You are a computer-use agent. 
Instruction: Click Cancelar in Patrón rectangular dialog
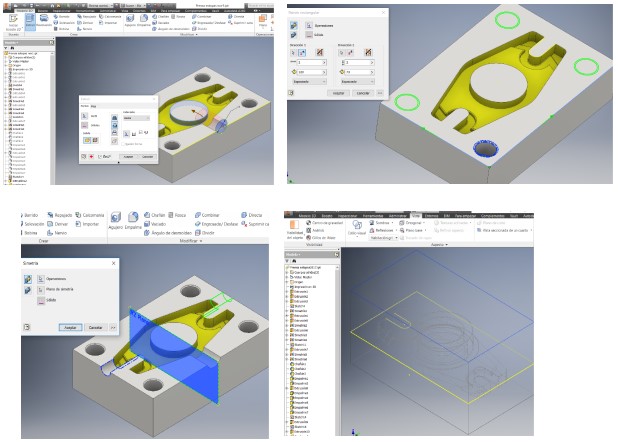tap(363, 93)
